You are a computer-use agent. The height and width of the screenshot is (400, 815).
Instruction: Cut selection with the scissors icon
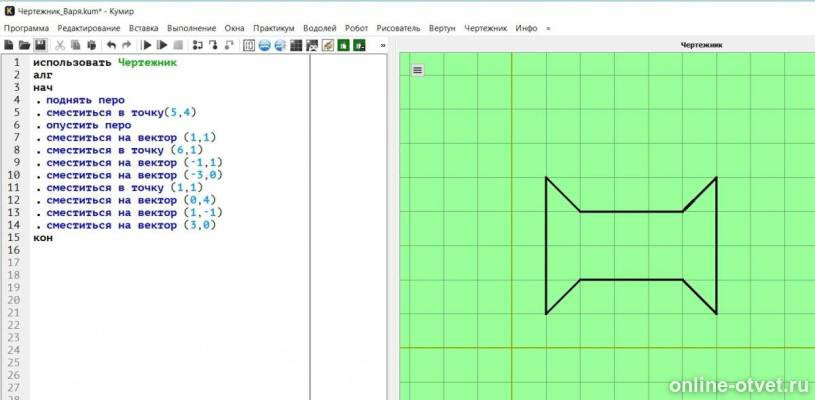(60, 45)
